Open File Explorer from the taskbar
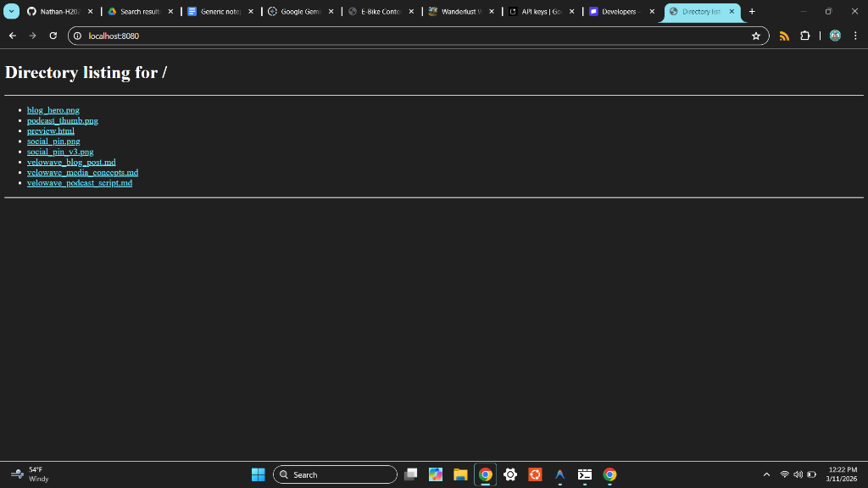The image size is (868, 488). pos(460,474)
